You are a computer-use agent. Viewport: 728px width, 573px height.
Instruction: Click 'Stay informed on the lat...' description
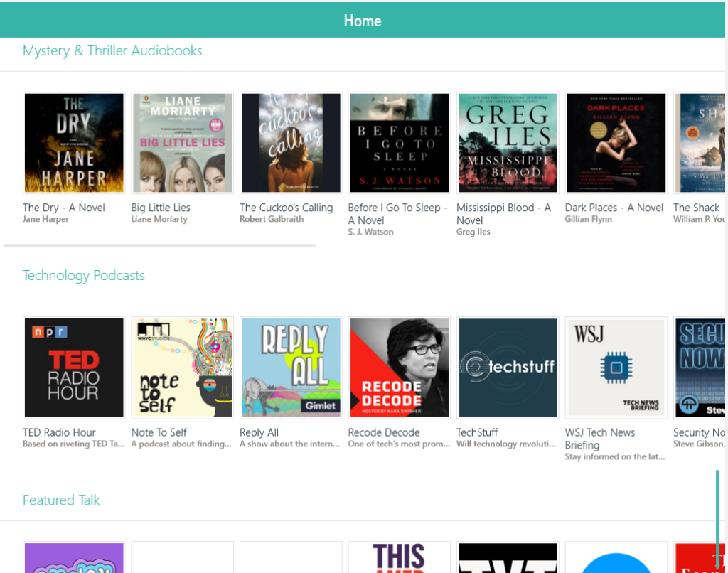[x=615, y=456]
